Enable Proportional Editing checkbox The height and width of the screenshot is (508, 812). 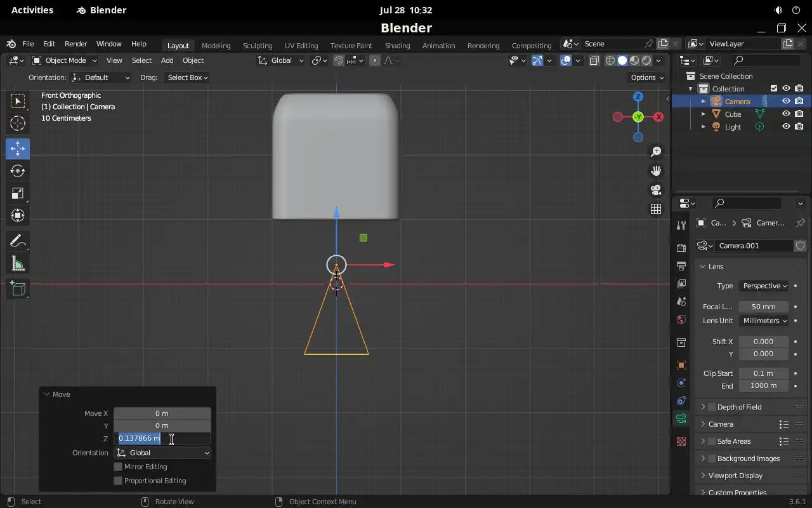118,481
